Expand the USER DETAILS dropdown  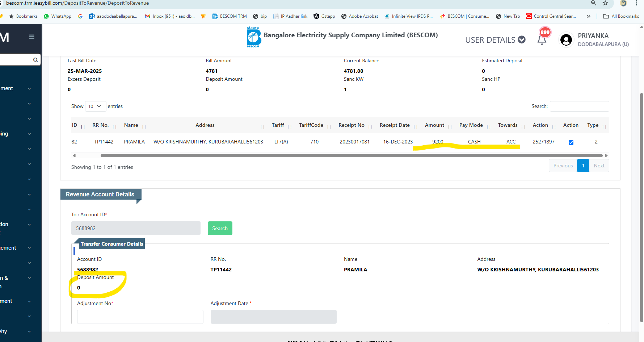[495, 40]
